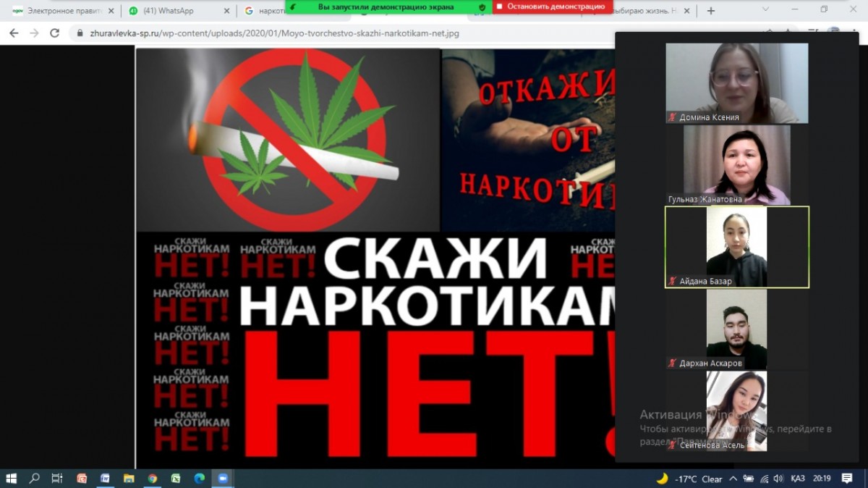Click the browser back arrow
Screen dimensions: 868x488
click(14, 33)
